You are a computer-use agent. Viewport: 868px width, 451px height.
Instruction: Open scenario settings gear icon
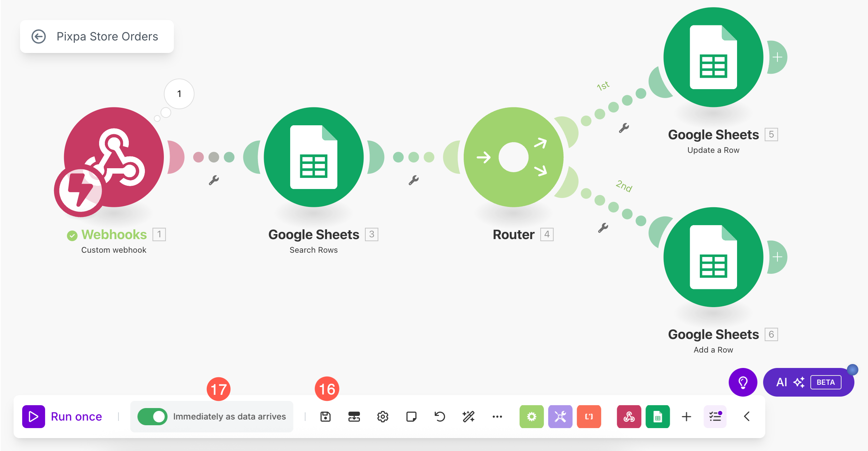(383, 417)
